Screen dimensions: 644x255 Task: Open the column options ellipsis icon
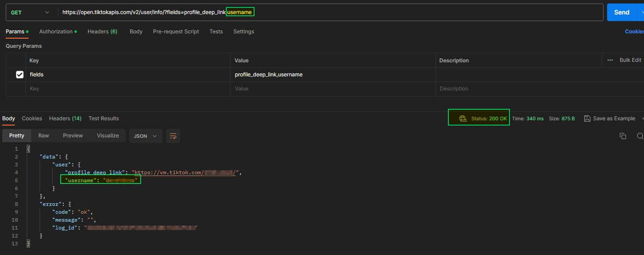click(610, 60)
